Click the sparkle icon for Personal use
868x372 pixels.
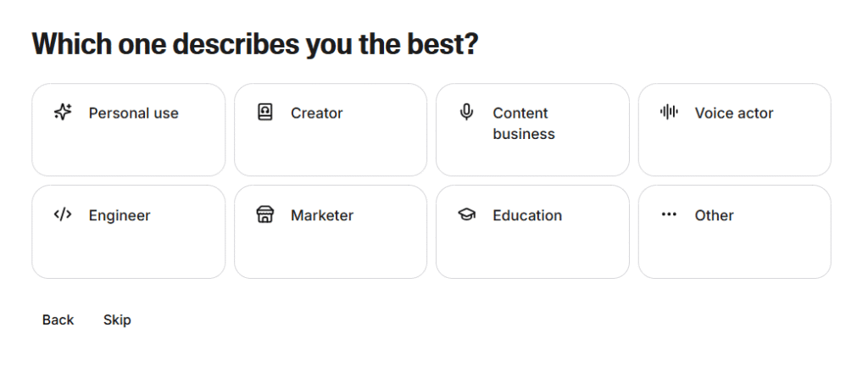pos(63,112)
